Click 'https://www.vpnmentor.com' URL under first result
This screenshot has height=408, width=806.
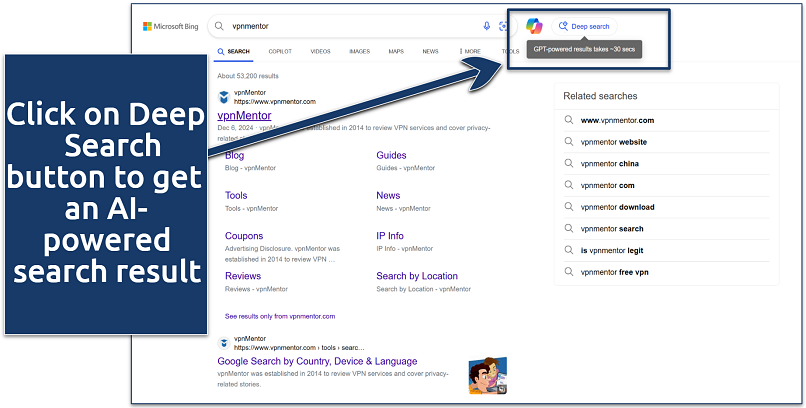[275, 102]
